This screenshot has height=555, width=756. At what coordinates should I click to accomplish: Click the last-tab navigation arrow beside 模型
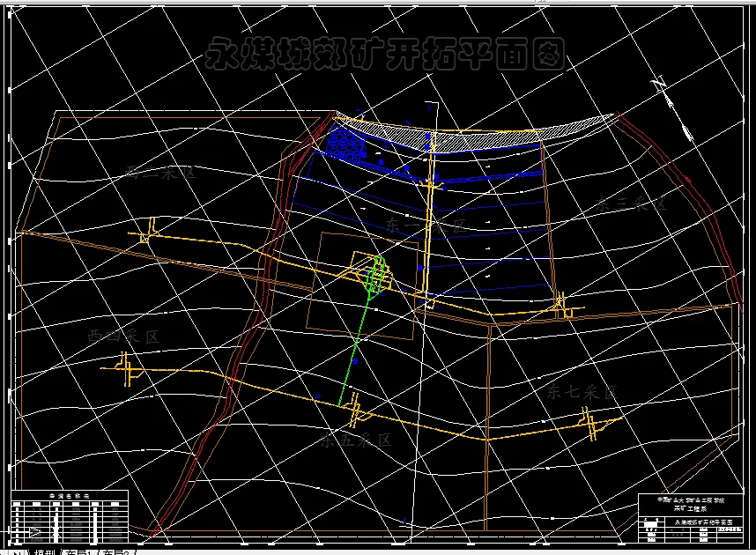coord(18,552)
